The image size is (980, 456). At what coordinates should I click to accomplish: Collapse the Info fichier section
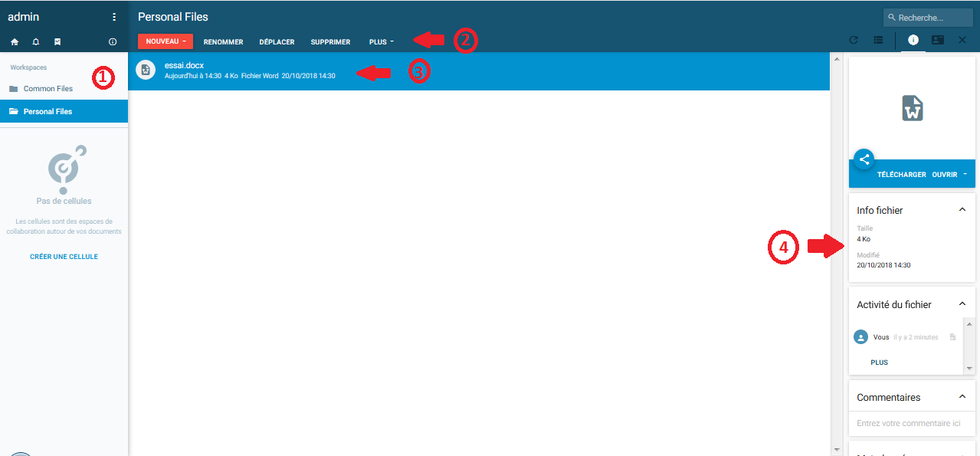tap(962, 210)
